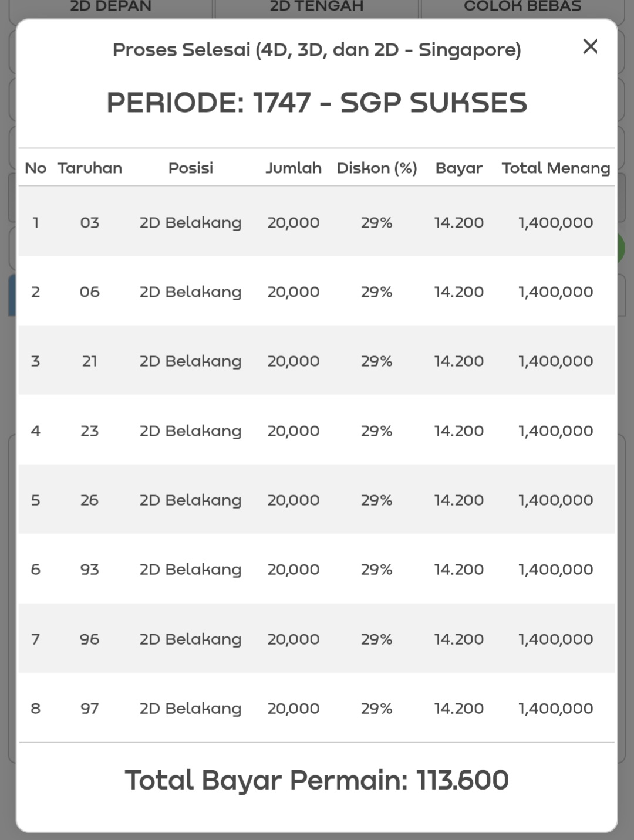Switch to the 2D DEPAN tab
Screen dimensions: 634x840
coord(110,7)
